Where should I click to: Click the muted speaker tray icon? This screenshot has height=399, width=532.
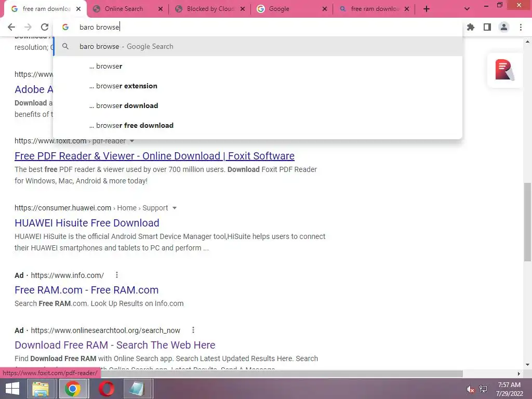(470, 390)
